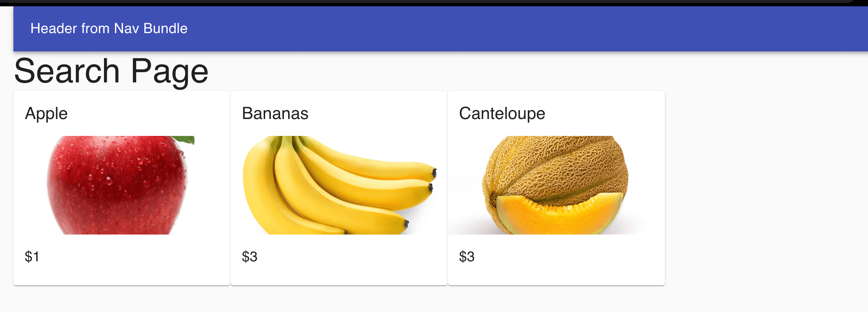Click the blue navigation header bar
Viewport: 868px width, 312px height.
pyautogui.click(x=441, y=29)
